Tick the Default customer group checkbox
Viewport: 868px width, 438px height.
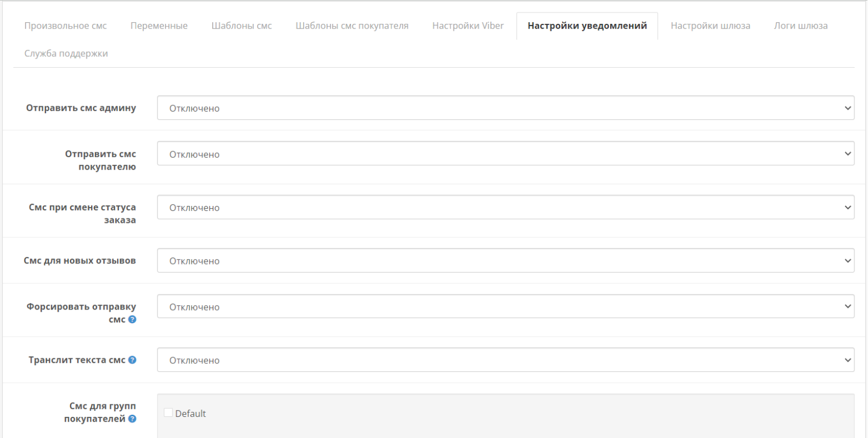(168, 413)
